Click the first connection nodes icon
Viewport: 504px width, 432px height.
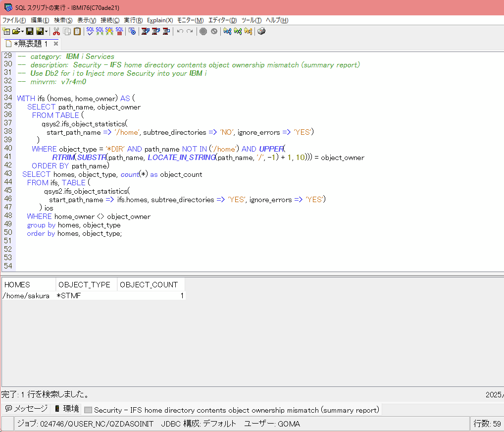tap(227, 31)
